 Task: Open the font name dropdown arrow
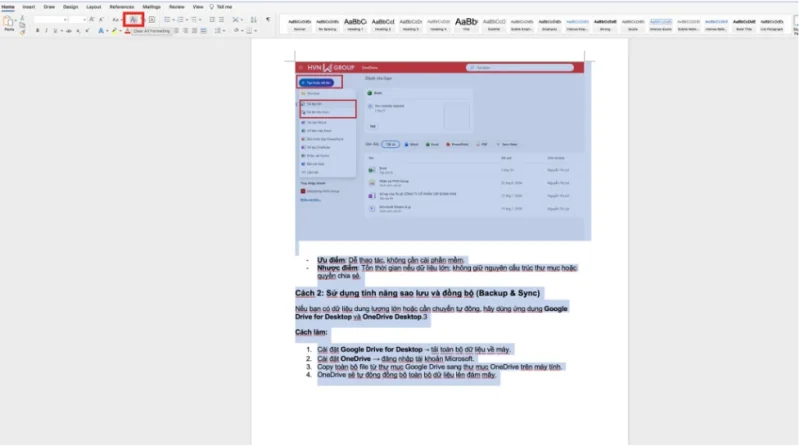[x=65, y=20]
